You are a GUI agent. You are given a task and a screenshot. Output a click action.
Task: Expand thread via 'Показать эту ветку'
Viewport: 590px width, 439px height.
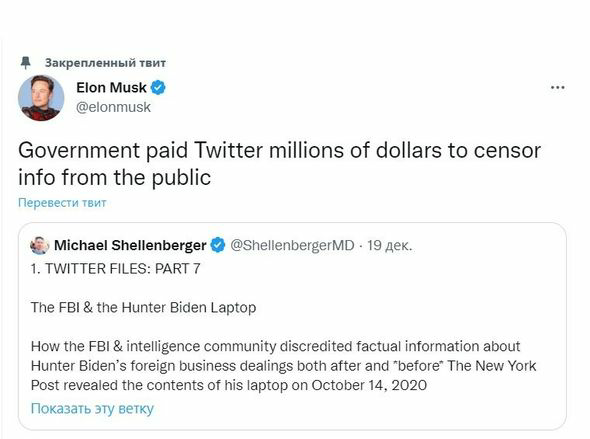pyautogui.click(x=92, y=409)
